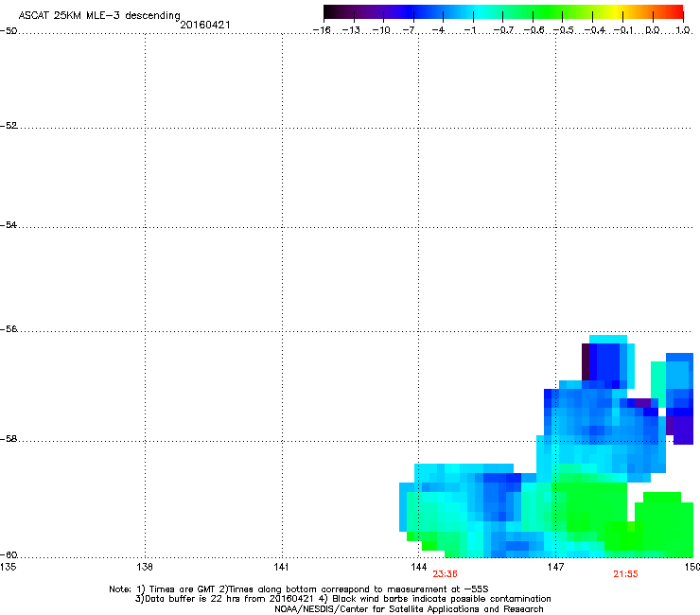Click the date label "20160421" under the title
Image resolution: width=700 pixels, height=615 pixels.
coord(205,25)
